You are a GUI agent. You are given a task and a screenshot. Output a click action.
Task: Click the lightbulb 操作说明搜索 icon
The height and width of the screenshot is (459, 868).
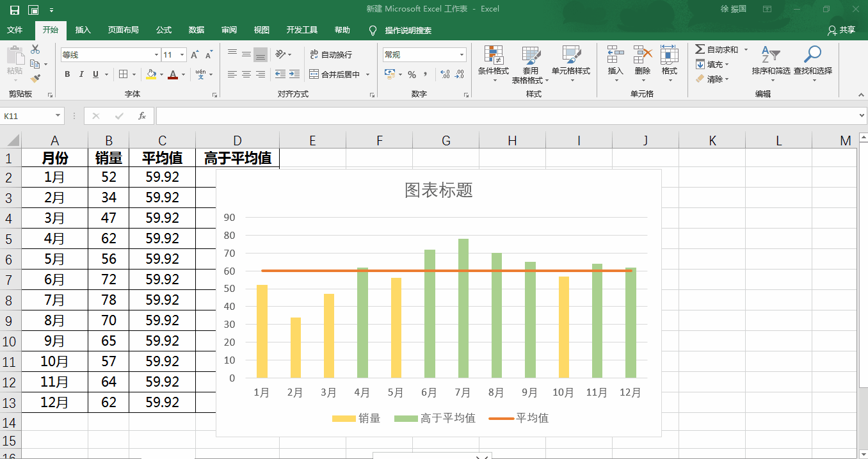point(373,30)
